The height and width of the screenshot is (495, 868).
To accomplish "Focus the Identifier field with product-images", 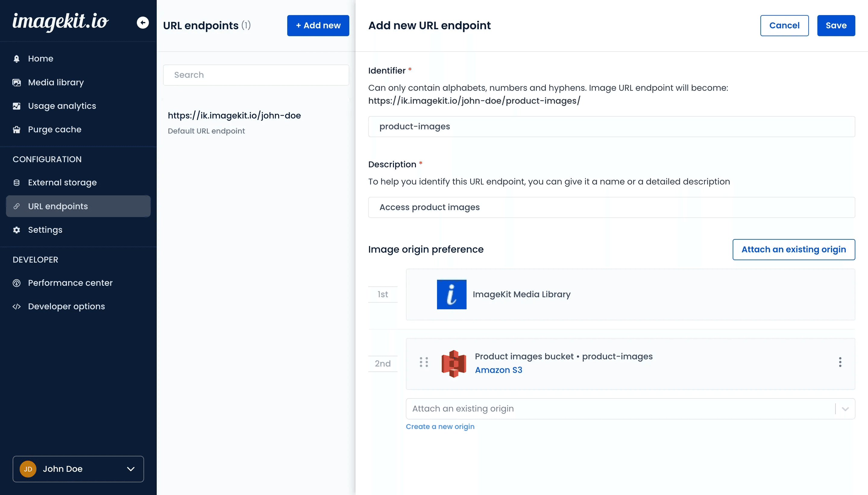I will pyautogui.click(x=611, y=127).
